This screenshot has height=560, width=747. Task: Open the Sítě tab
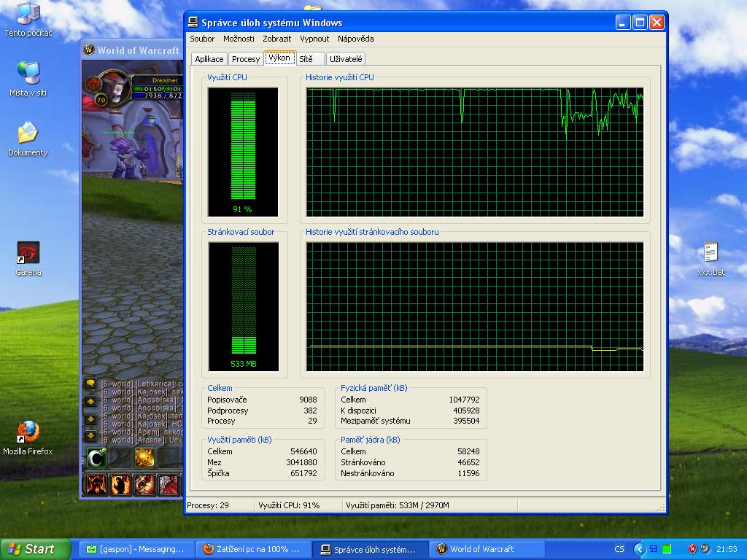306,59
